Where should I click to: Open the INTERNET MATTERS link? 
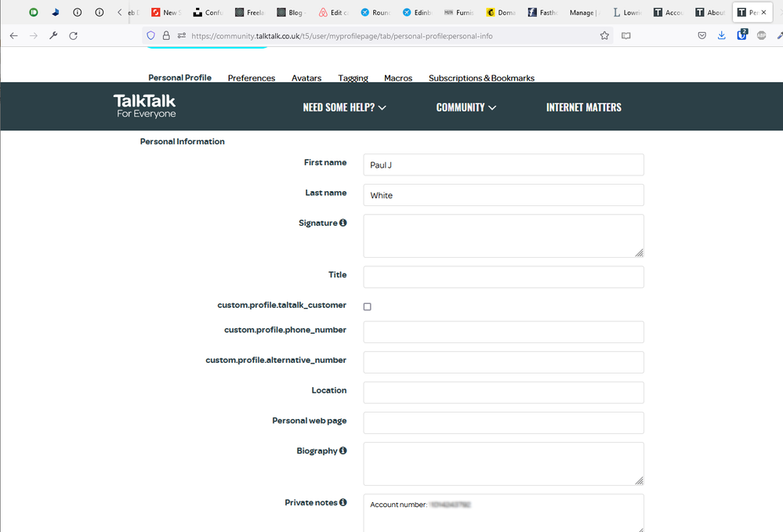tap(584, 107)
